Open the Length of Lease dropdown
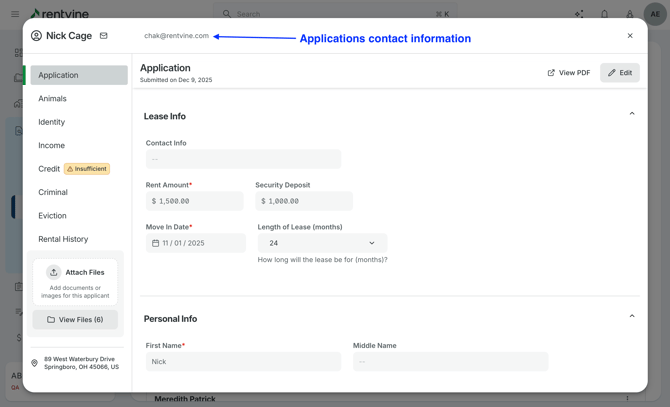 click(322, 243)
